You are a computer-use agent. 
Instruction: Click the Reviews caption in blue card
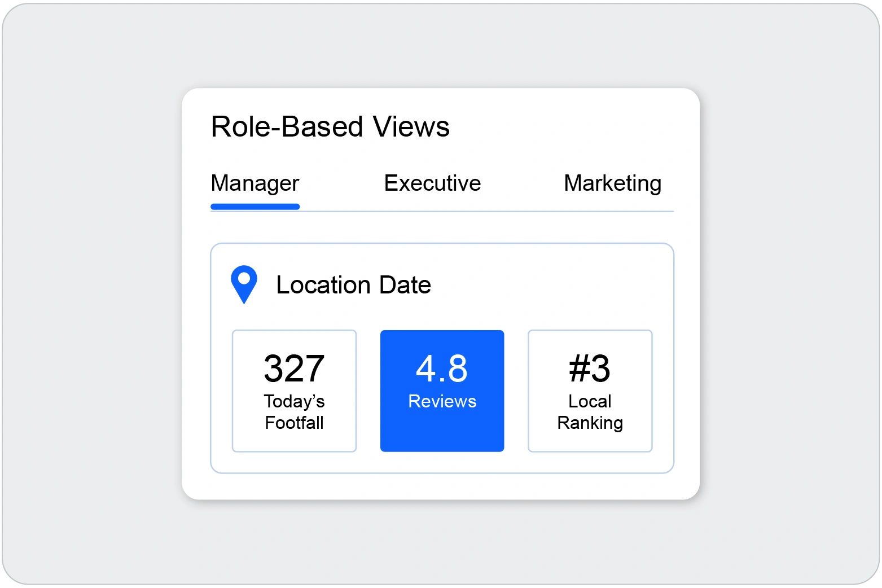point(442,401)
